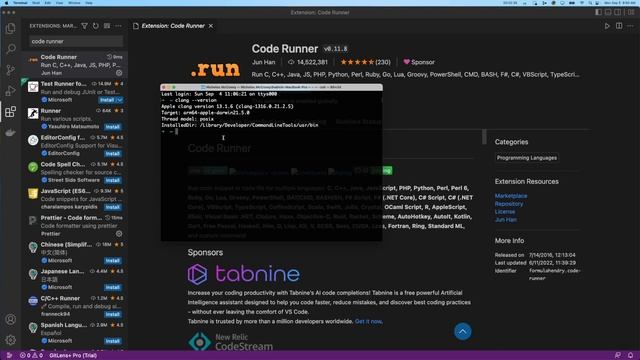Expand Test Runner Install dropdown arrow
The image size is (640, 360).
point(120,100)
